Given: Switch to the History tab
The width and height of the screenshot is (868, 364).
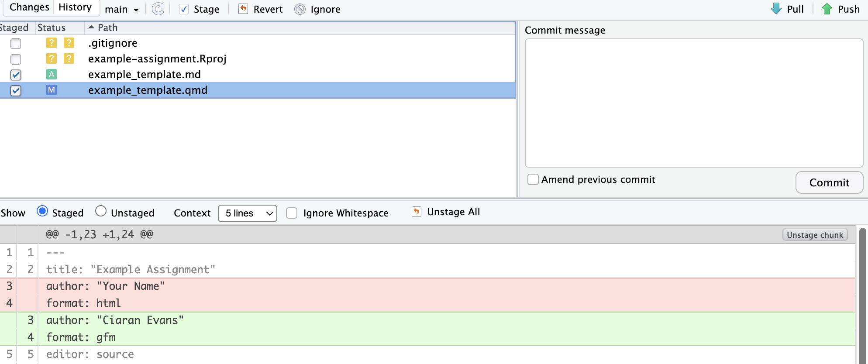Looking at the screenshot, I should (75, 7).
